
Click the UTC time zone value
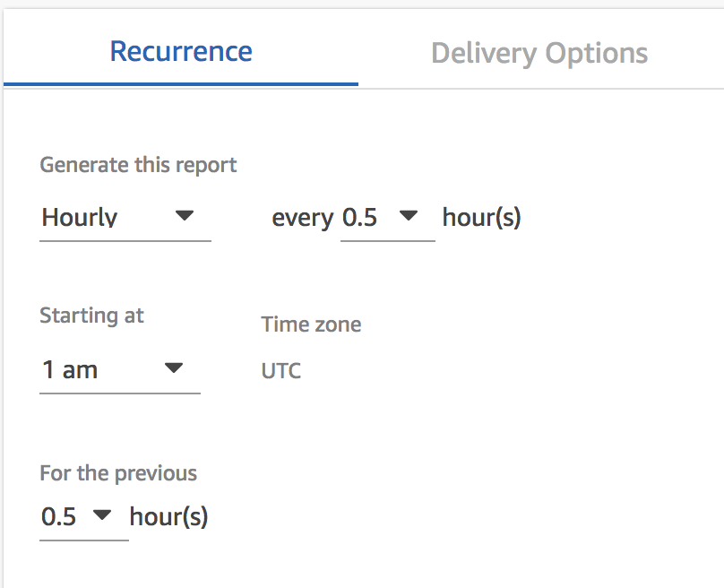[281, 371]
